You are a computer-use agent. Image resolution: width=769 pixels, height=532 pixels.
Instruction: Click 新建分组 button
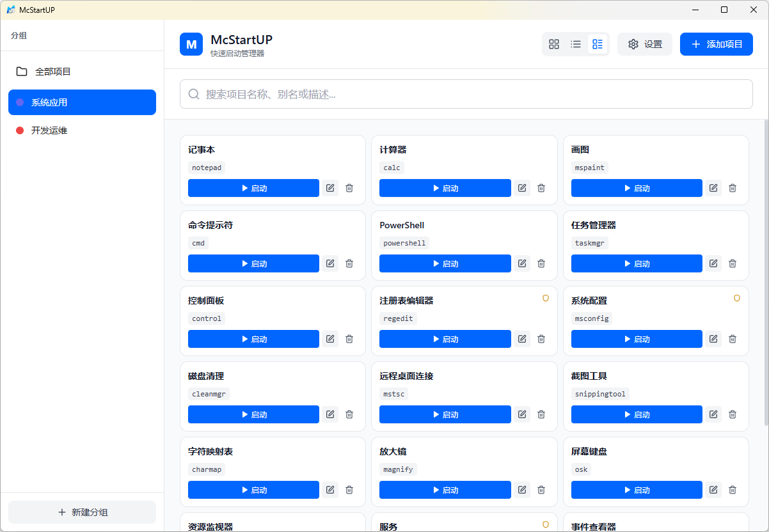[82, 512]
